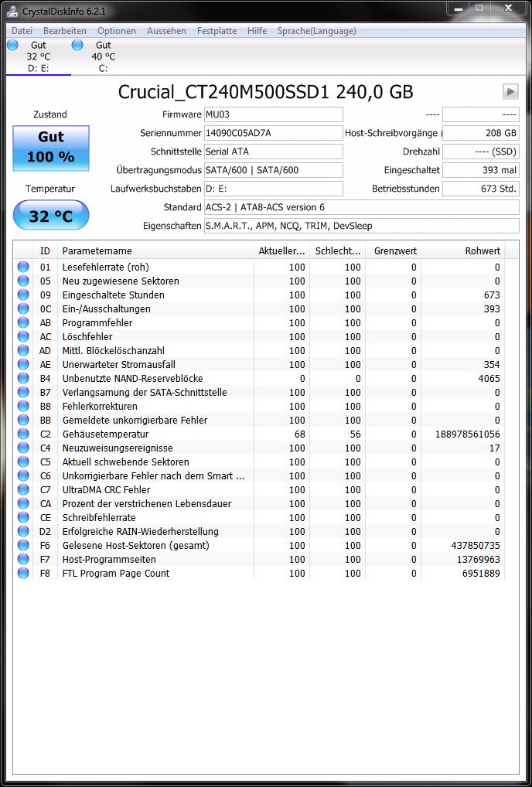This screenshot has height=787, width=532.
Task: Click the drive title Crucial_CT240M500SSD1 240,0 GB
Action: tap(265, 92)
